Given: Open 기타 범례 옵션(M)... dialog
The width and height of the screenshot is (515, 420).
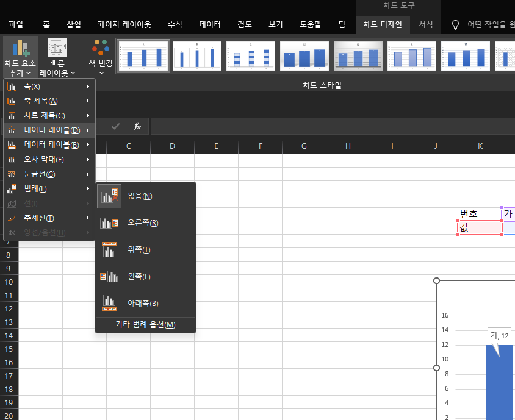Looking at the screenshot, I should coord(148,325).
